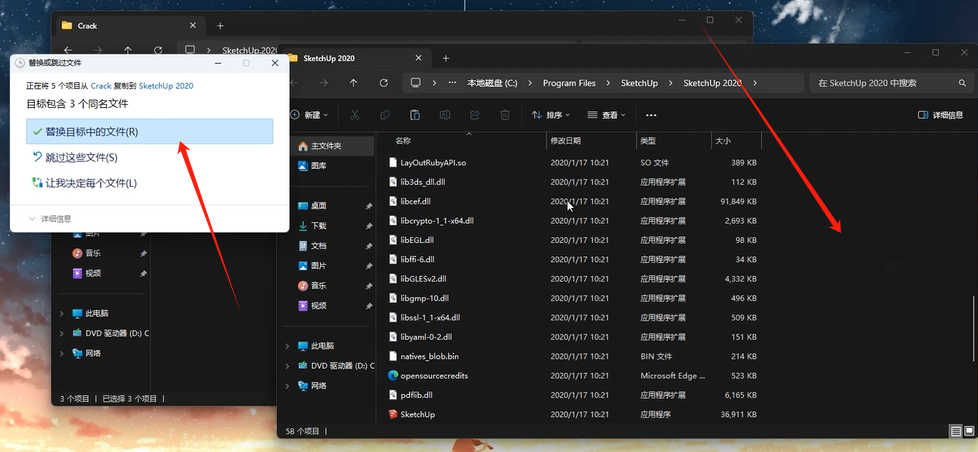
Task: Click the Copy icon in toolbar
Action: click(385, 115)
